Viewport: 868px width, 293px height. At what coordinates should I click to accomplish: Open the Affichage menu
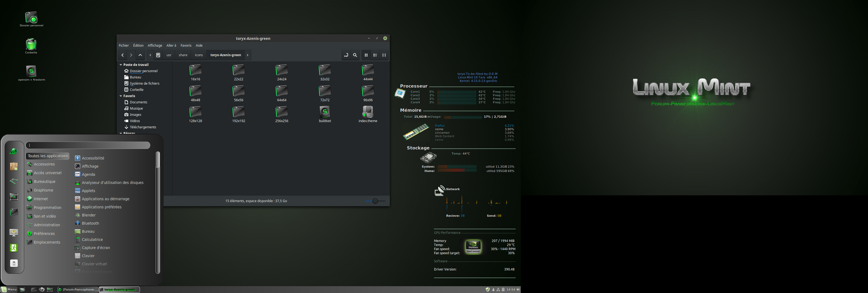pyautogui.click(x=155, y=46)
